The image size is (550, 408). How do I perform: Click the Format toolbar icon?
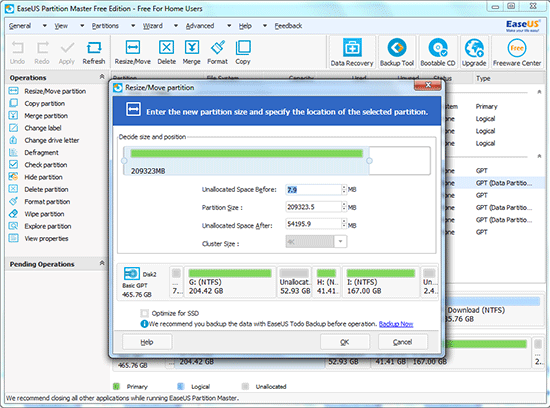(217, 53)
